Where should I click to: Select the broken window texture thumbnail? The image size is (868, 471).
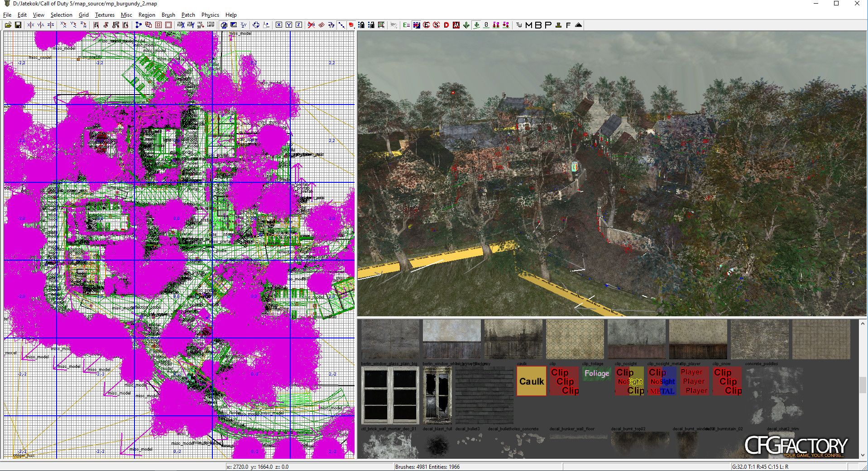[x=437, y=395]
